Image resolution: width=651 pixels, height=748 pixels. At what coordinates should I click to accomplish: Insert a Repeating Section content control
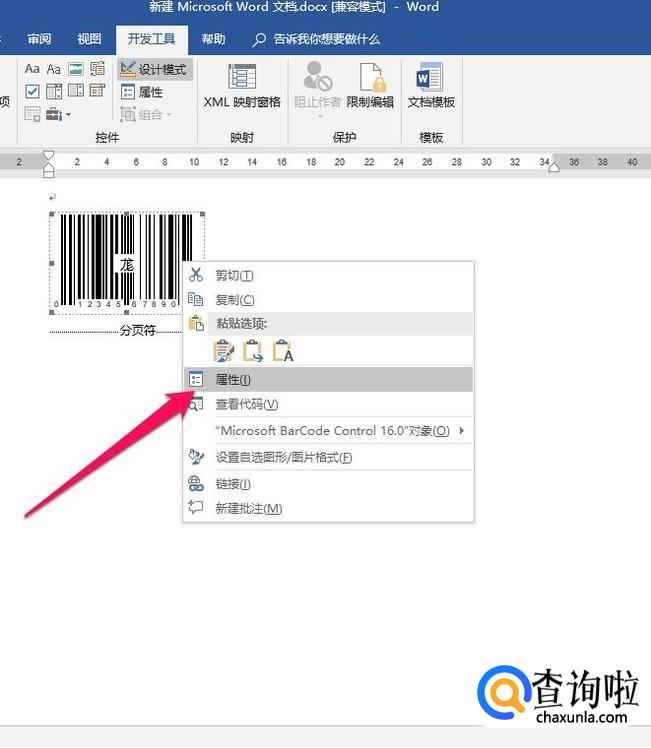point(32,114)
